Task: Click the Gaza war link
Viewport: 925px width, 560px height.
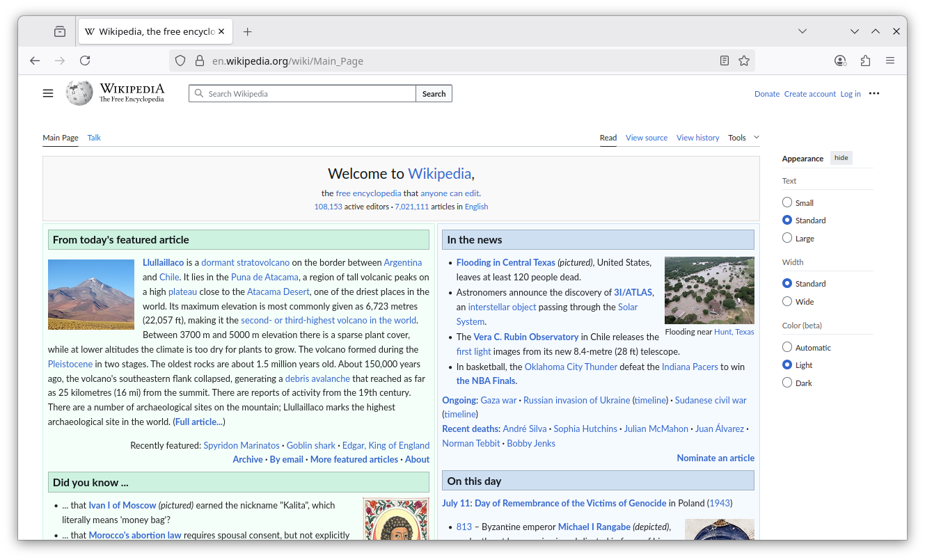Action: (498, 400)
